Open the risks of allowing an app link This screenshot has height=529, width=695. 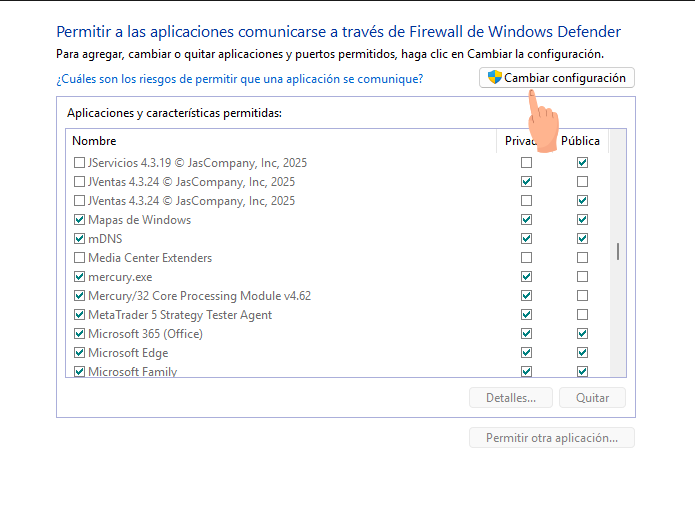pos(240,79)
